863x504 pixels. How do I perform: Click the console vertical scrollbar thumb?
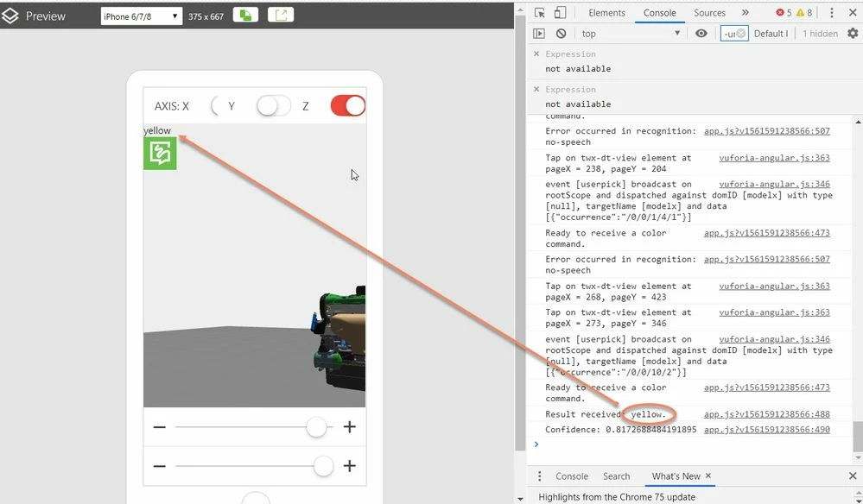pos(858,435)
